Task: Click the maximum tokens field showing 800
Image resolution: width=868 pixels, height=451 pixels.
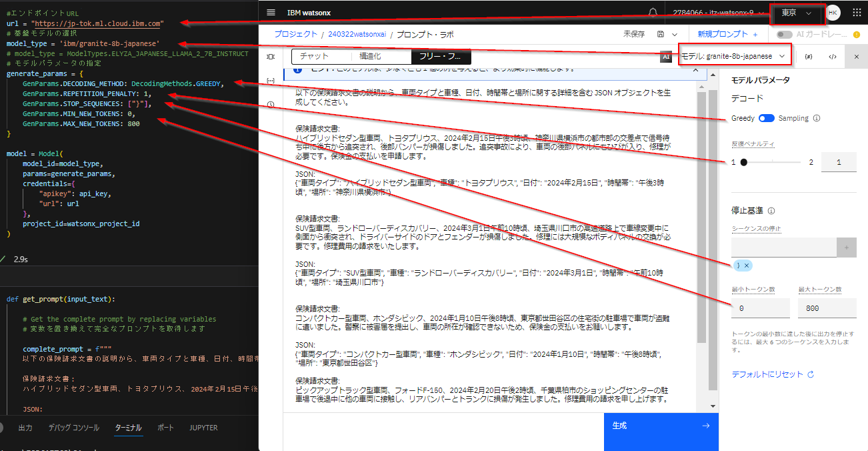Action: click(827, 308)
